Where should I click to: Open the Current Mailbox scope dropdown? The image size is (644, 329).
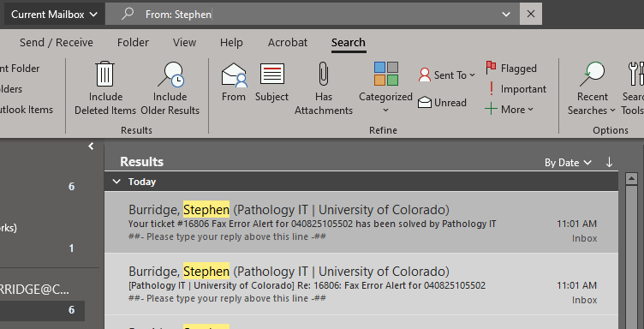54,15
